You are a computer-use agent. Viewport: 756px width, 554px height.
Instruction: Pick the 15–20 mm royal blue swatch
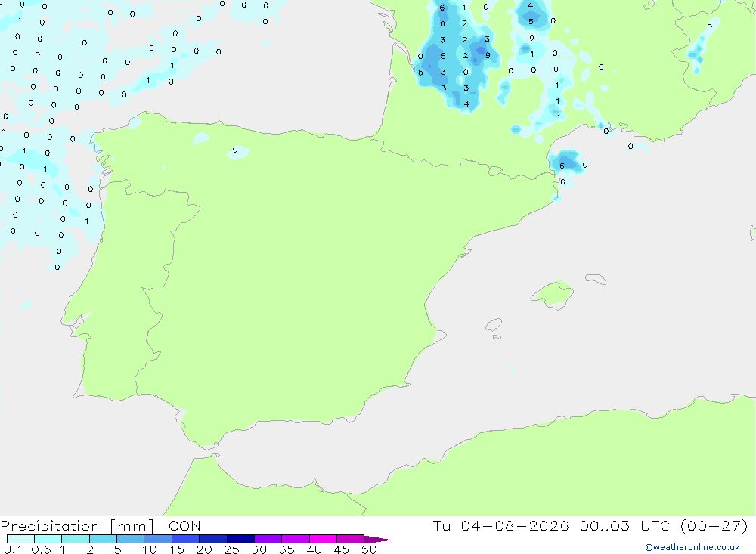coord(185,539)
